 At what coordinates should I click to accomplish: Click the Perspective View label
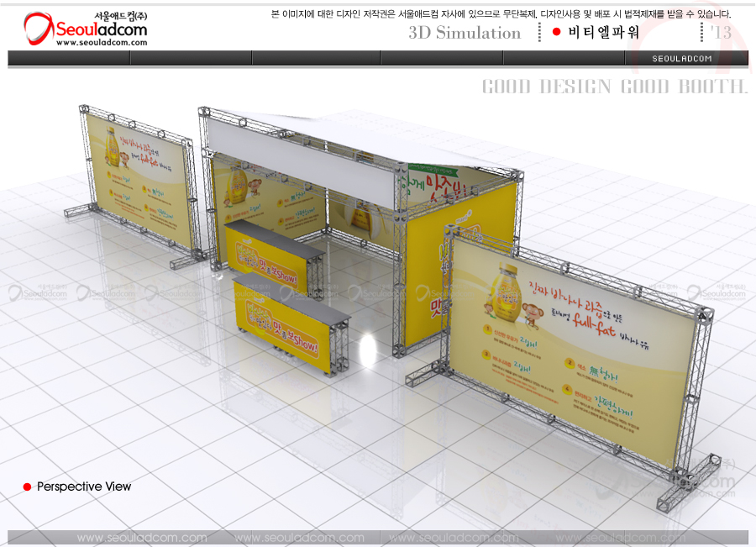(x=84, y=487)
